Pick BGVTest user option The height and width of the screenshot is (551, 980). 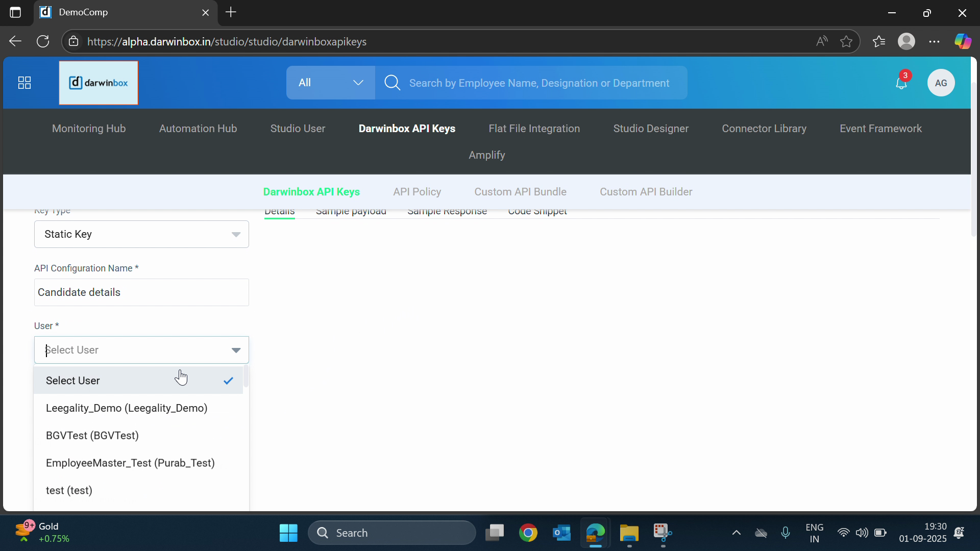(x=92, y=436)
